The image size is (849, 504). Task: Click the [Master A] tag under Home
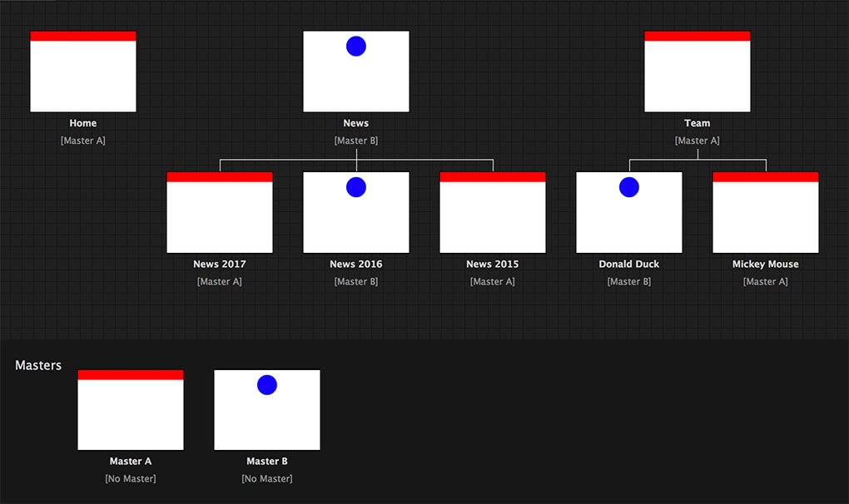[83, 141]
